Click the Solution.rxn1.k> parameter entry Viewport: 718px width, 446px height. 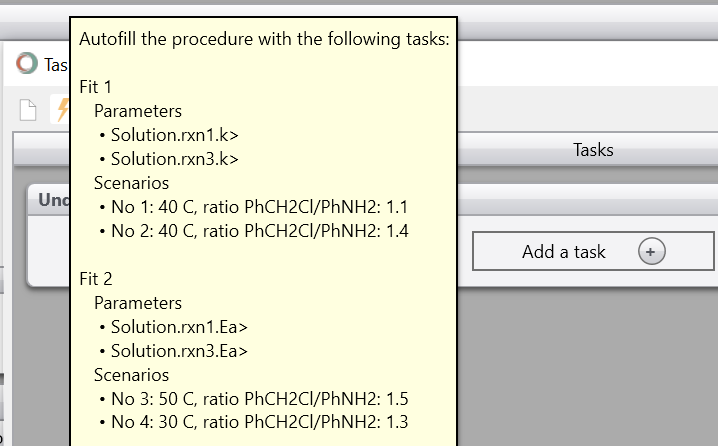[x=175, y=134]
